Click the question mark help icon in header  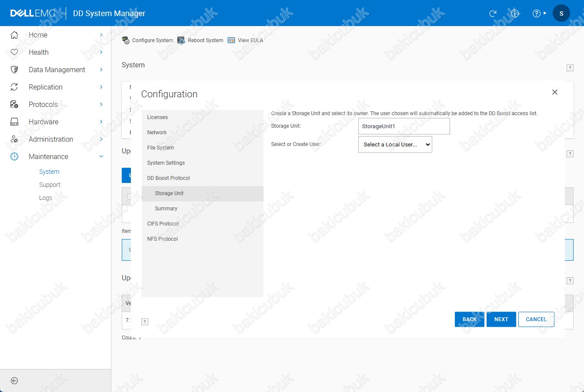tap(537, 13)
